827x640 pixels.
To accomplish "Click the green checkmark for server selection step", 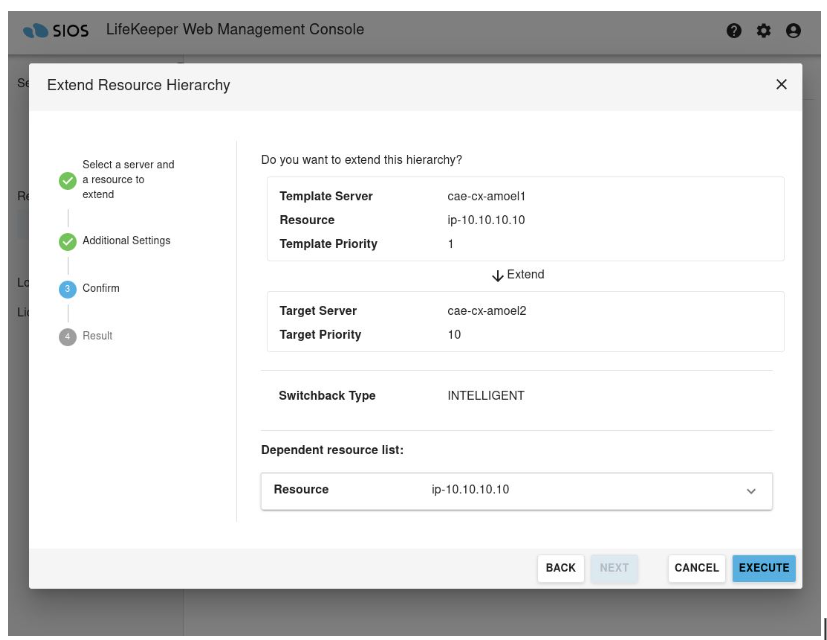I will 67,180.
